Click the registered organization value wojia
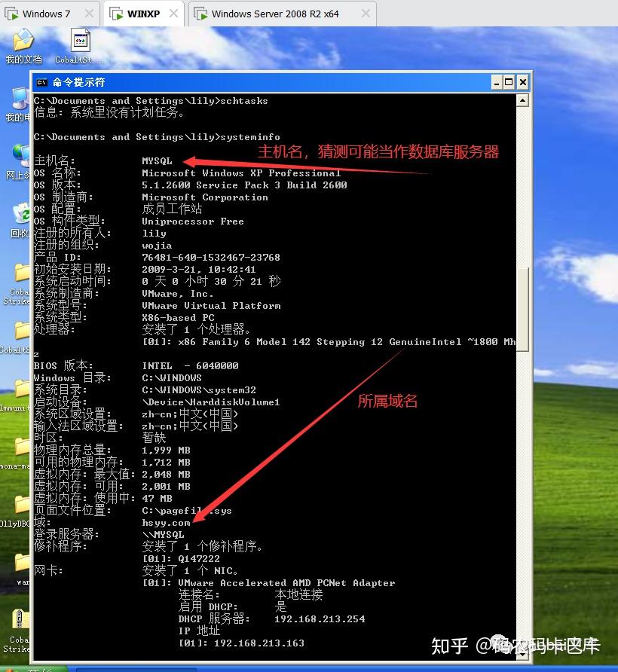618x672 pixels. pyautogui.click(x=157, y=246)
